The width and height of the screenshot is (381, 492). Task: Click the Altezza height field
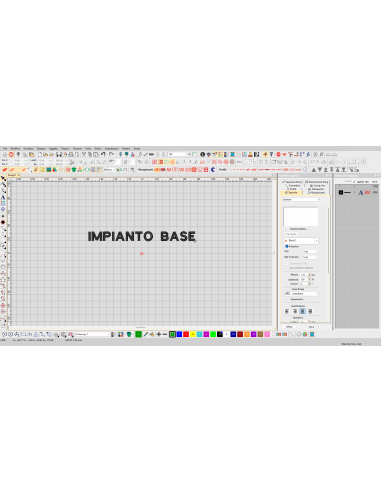pos(303,275)
